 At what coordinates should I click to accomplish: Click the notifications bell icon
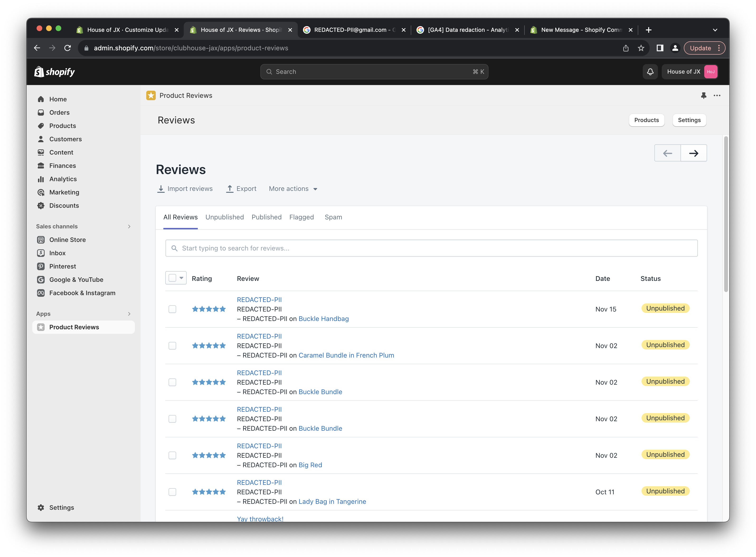point(650,72)
